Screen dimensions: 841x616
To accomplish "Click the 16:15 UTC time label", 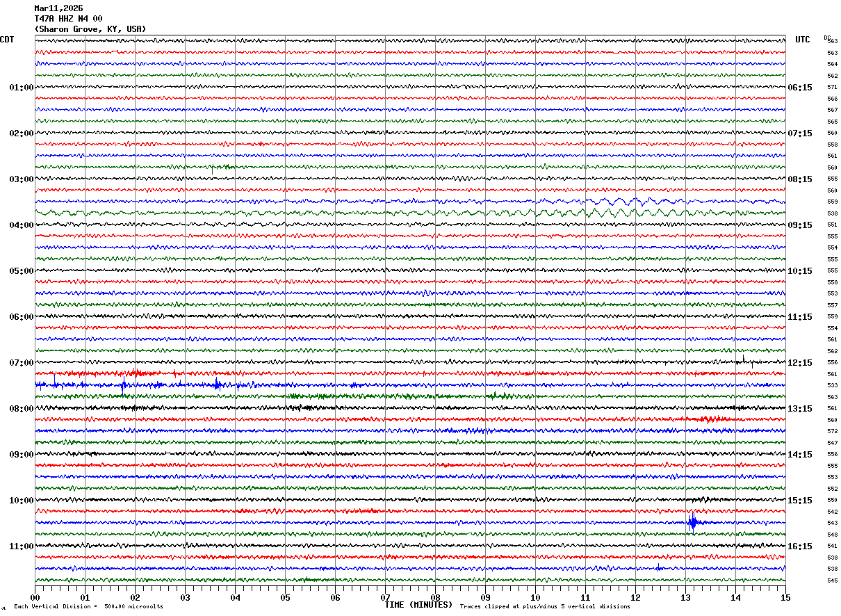I will click(799, 546).
